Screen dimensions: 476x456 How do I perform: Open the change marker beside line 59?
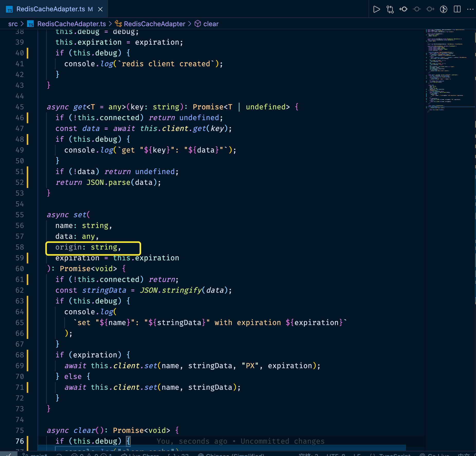click(28, 258)
